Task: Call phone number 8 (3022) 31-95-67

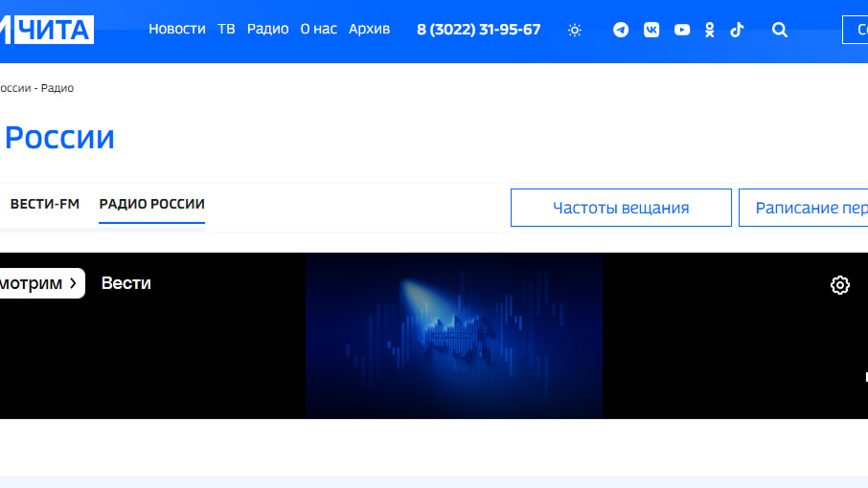Action: click(x=479, y=29)
